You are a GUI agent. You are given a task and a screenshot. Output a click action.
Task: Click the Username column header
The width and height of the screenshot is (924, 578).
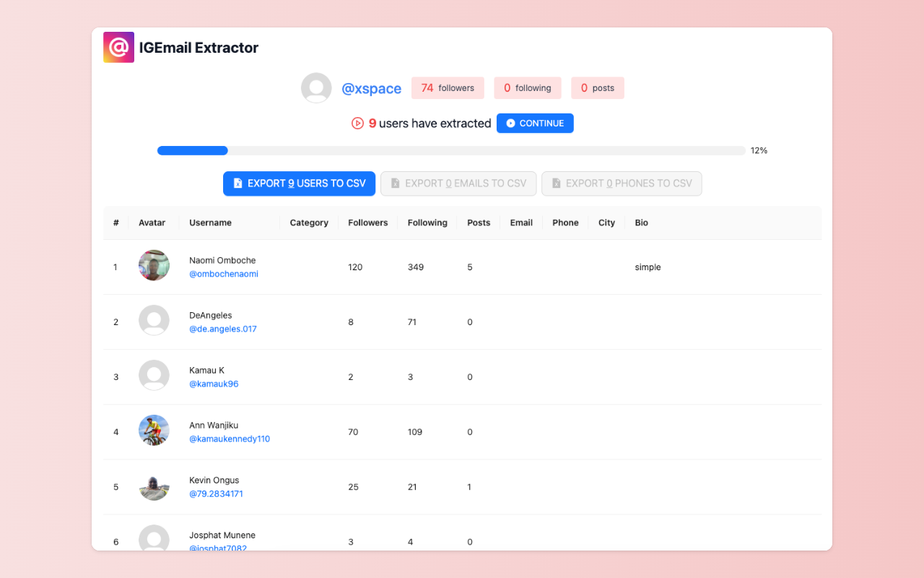point(210,223)
